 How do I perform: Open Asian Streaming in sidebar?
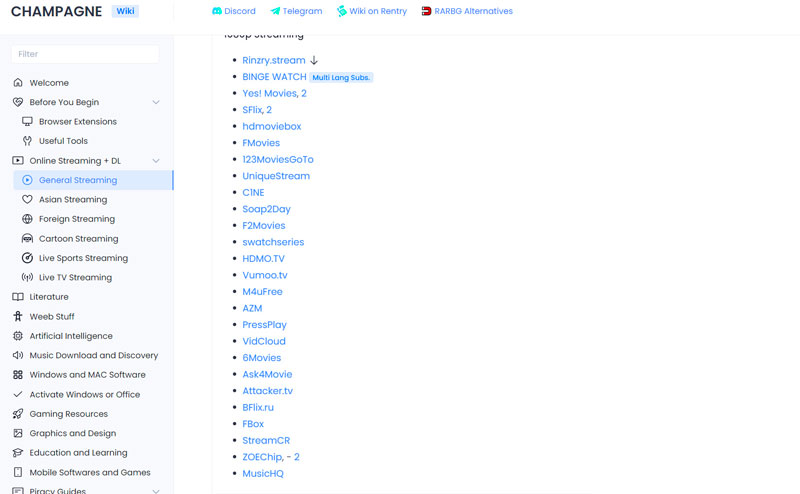click(x=73, y=200)
